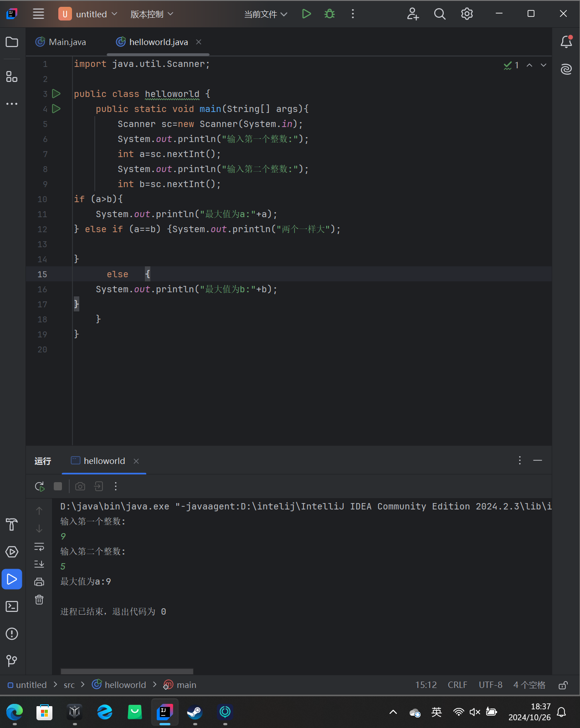Open the Structure tool window
The width and height of the screenshot is (580, 728).
coord(12,76)
